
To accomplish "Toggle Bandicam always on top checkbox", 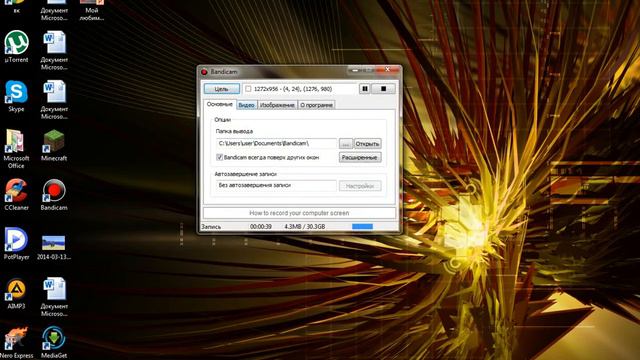I will pyautogui.click(x=219, y=157).
